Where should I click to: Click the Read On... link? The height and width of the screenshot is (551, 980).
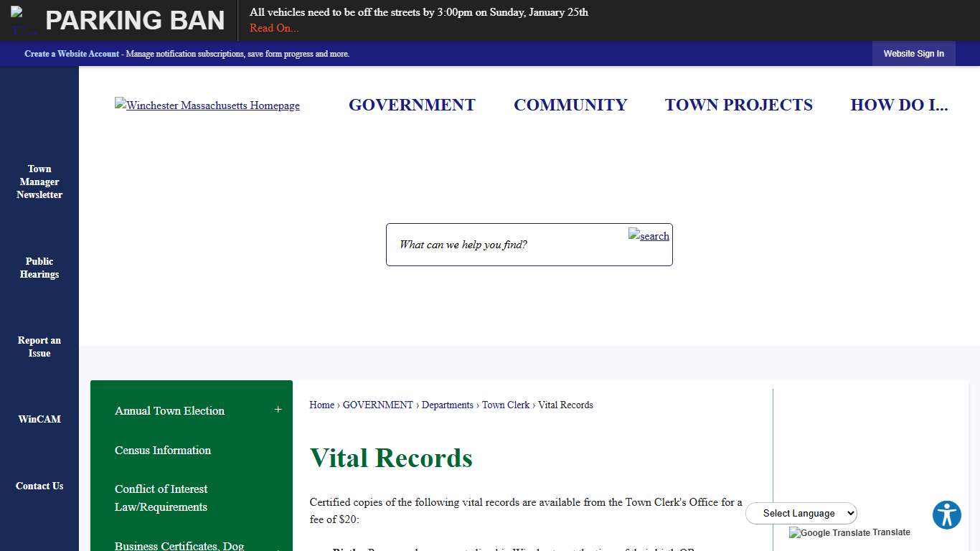click(273, 27)
